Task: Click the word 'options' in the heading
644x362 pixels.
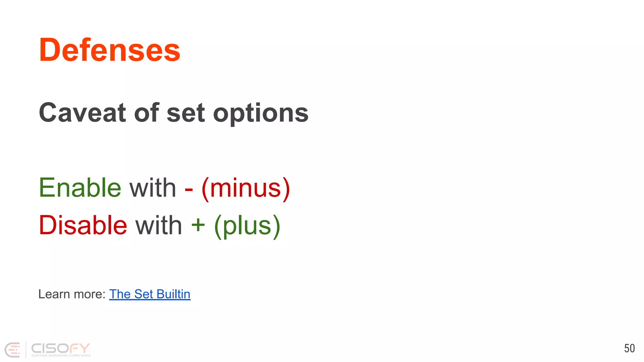Action: (x=261, y=113)
